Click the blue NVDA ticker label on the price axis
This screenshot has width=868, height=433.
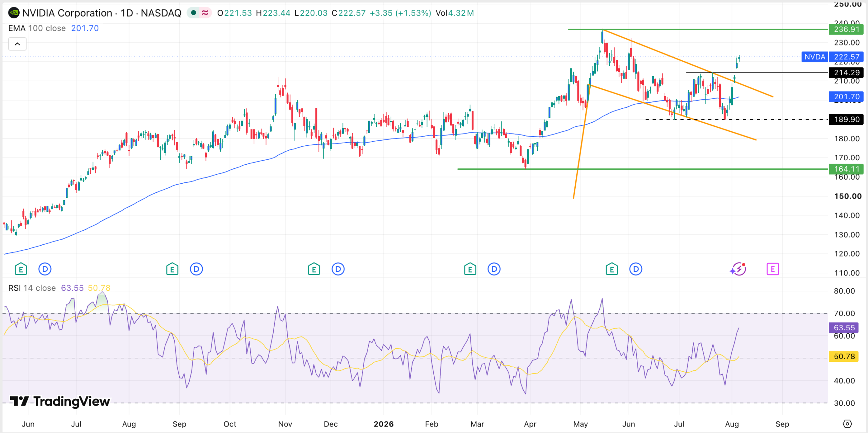(815, 57)
